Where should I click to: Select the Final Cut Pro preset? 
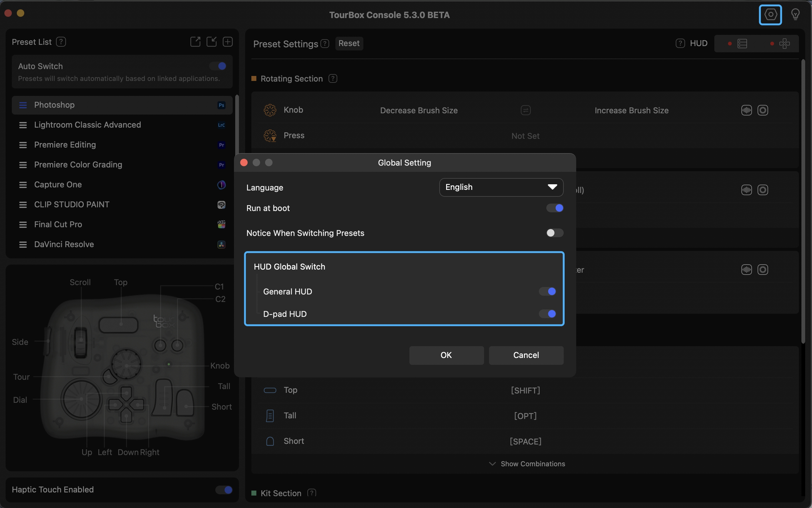pos(122,224)
